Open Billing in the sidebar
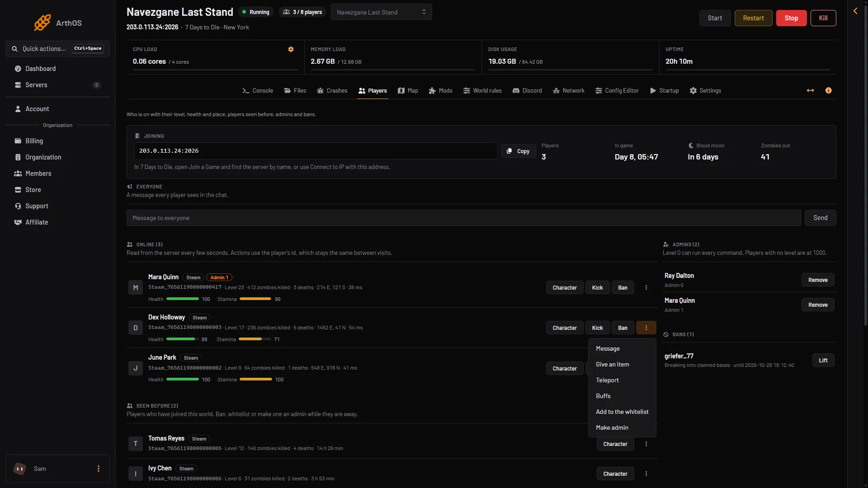The width and height of the screenshot is (868, 488). [x=57, y=141]
